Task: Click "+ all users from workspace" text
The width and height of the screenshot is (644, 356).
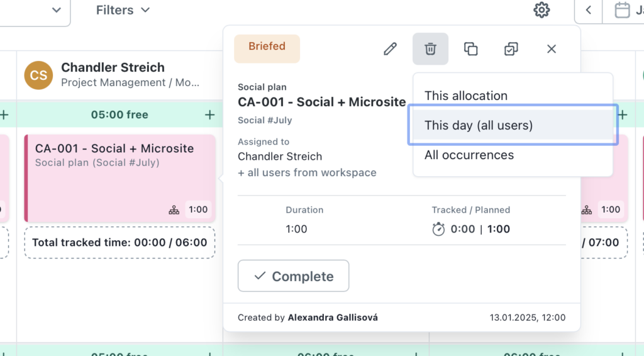Action: [x=307, y=172]
